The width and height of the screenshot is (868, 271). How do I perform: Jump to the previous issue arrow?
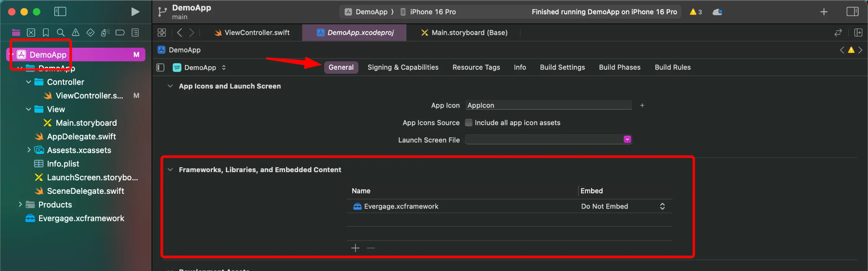[x=842, y=50]
